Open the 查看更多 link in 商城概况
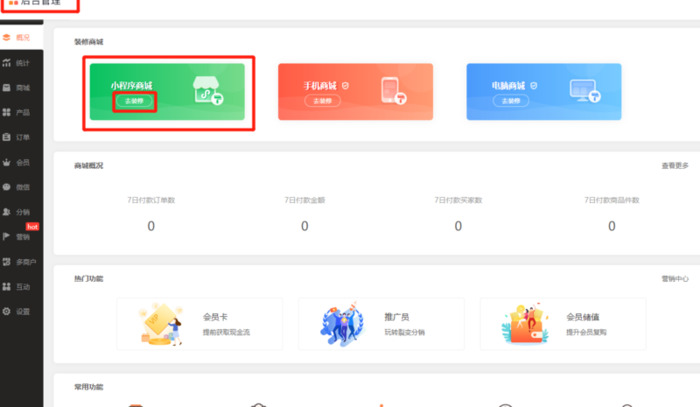Screen dimensions: 700x407 [675, 166]
